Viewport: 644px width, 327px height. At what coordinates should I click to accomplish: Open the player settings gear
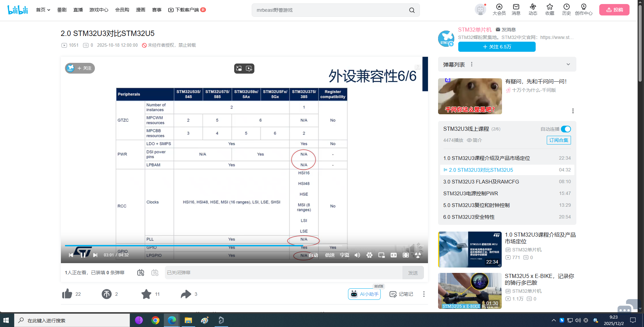click(369, 255)
